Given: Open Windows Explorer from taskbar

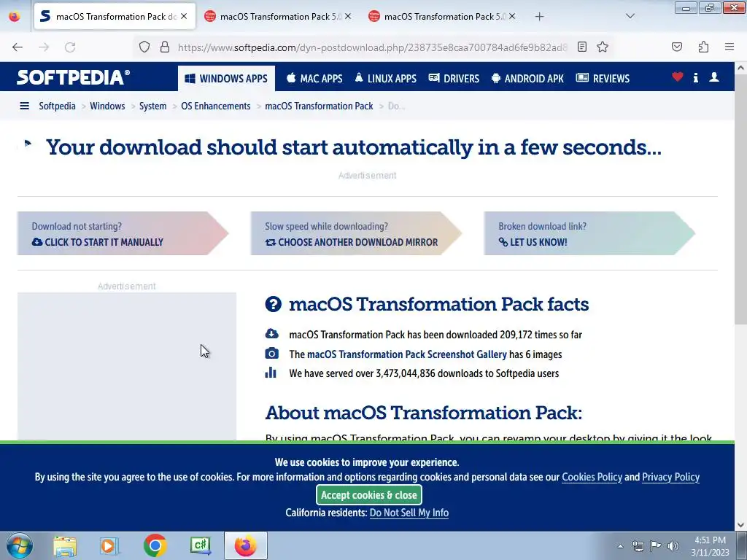Looking at the screenshot, I should 65,545.
